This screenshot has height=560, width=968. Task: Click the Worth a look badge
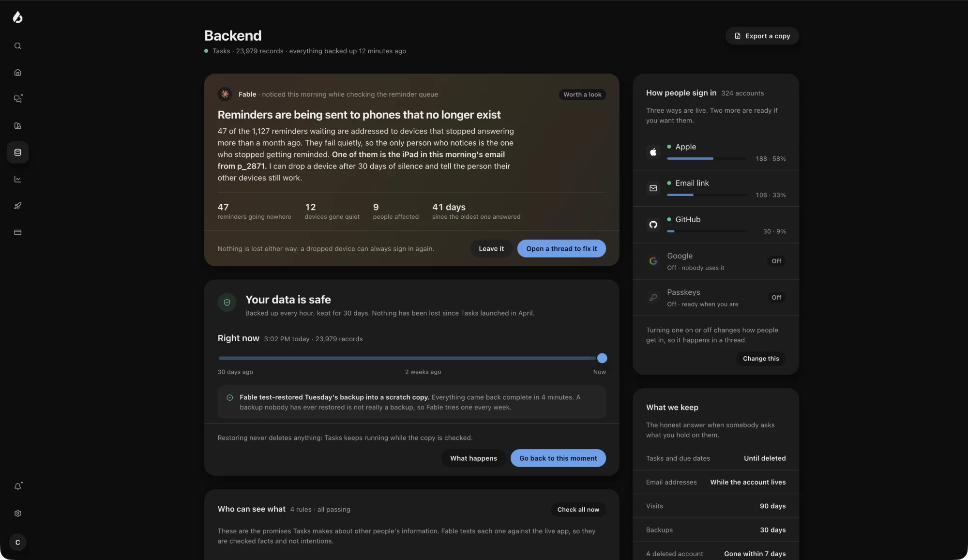tap(582, 95)
